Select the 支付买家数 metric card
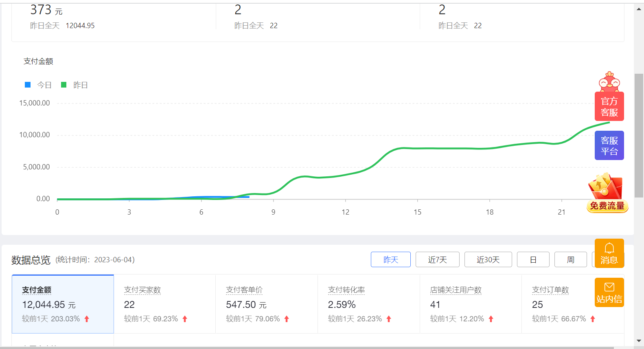 click(x=164, y=304)
